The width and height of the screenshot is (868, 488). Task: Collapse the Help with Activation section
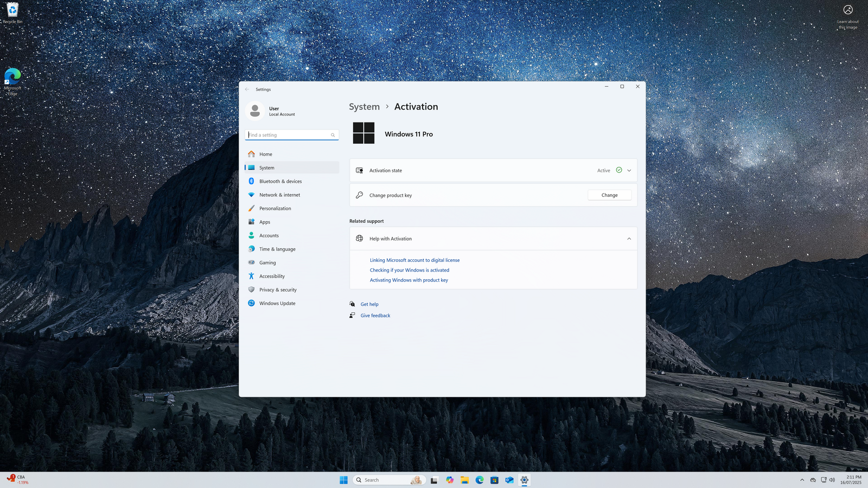629,239
